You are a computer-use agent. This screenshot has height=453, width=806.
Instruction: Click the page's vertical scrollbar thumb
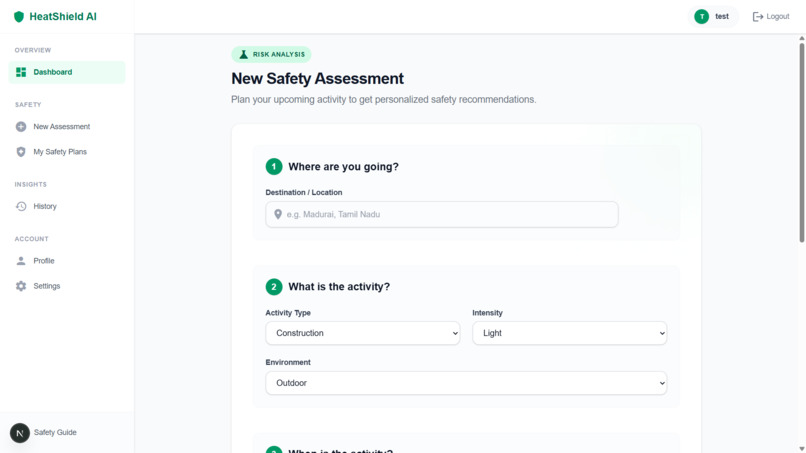(x=801, y=142)
